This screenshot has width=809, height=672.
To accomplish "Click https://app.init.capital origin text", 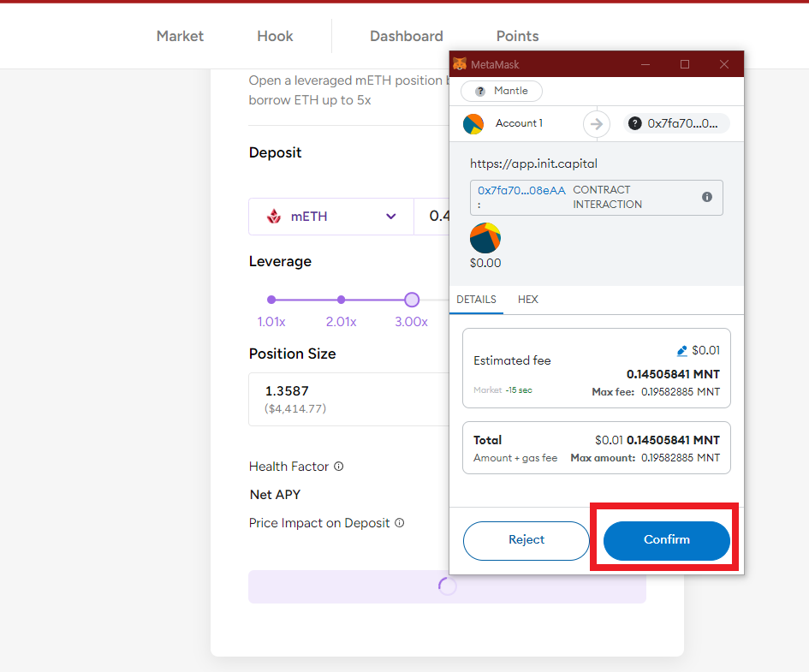I will [x=533, y=164].
